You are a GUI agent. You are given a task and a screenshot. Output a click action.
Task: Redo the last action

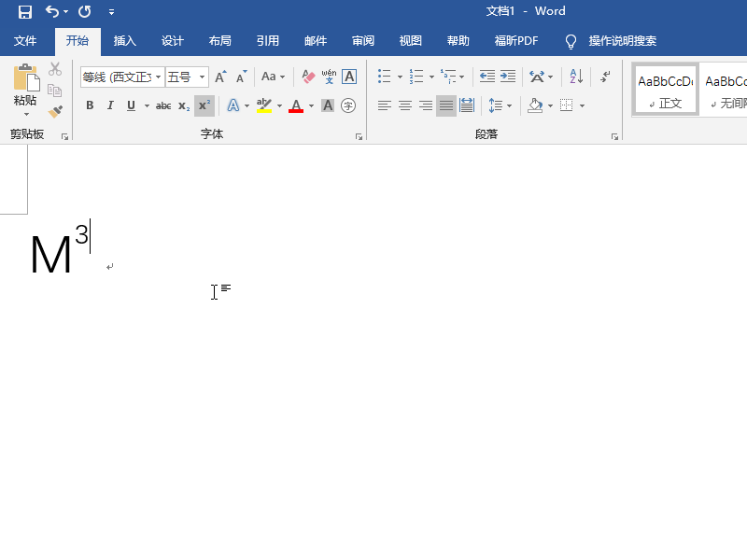click(x=85, y=11)
